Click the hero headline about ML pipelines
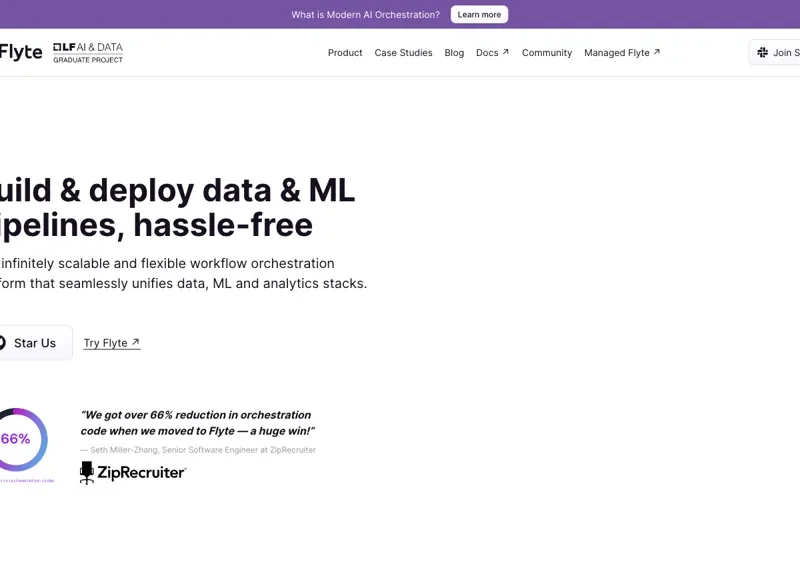 coord(177,208)
